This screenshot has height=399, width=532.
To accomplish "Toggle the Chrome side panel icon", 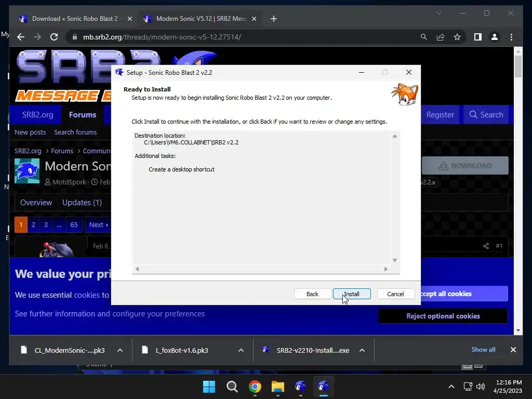I will [x=478, y=37].
